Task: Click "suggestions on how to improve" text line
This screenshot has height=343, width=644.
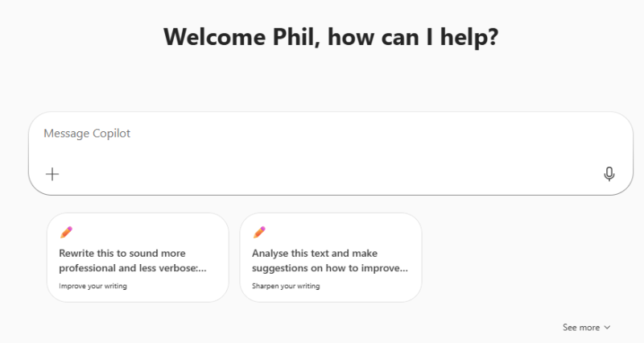Action: tap(330, 268)
